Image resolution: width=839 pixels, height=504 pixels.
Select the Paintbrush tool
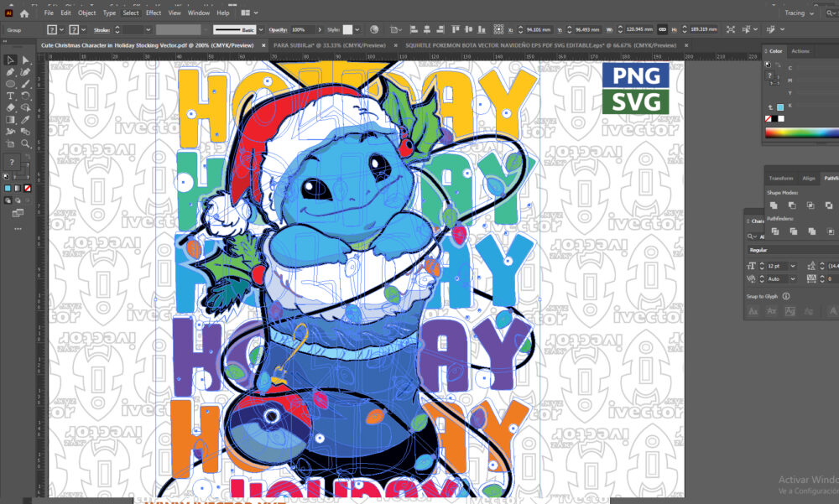tap(25, 84)
